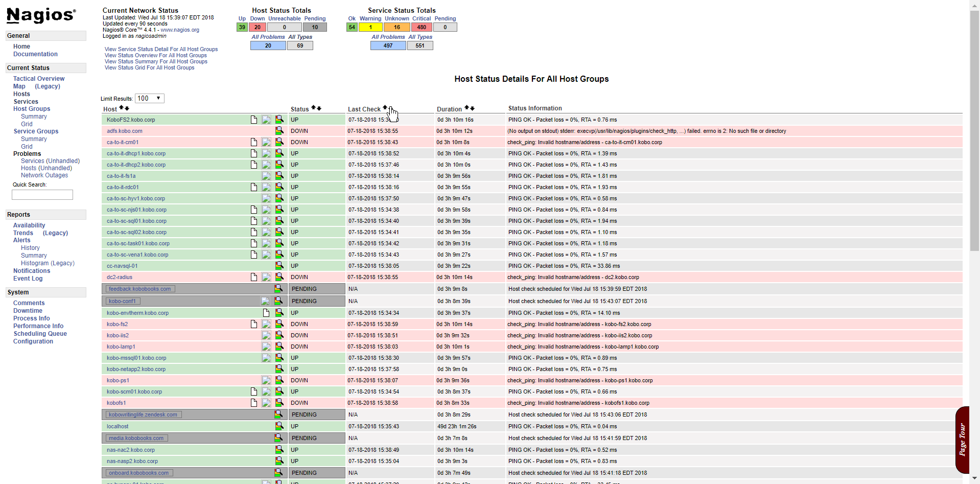Sort Duration column ascending with up arrow
This screenshot has width=980, height=484.
click(x=466, y=108)
